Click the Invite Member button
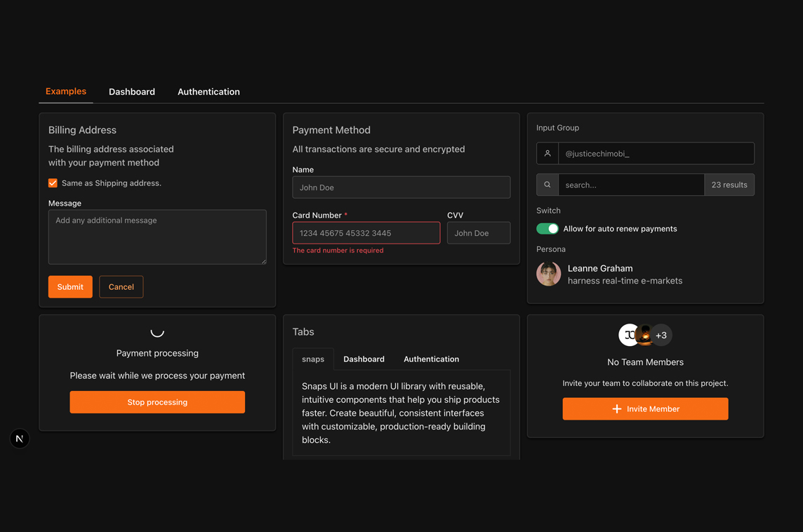 pyautogui.click(x=645, y=409)
